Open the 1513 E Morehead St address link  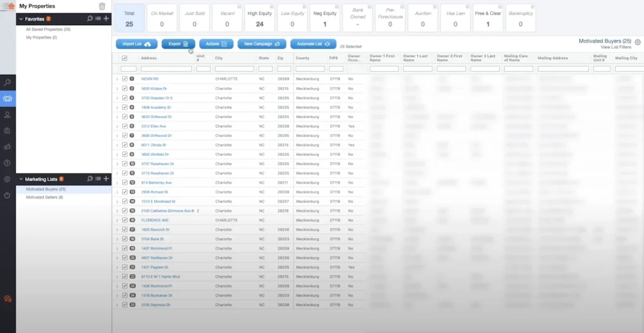point(158,201)
